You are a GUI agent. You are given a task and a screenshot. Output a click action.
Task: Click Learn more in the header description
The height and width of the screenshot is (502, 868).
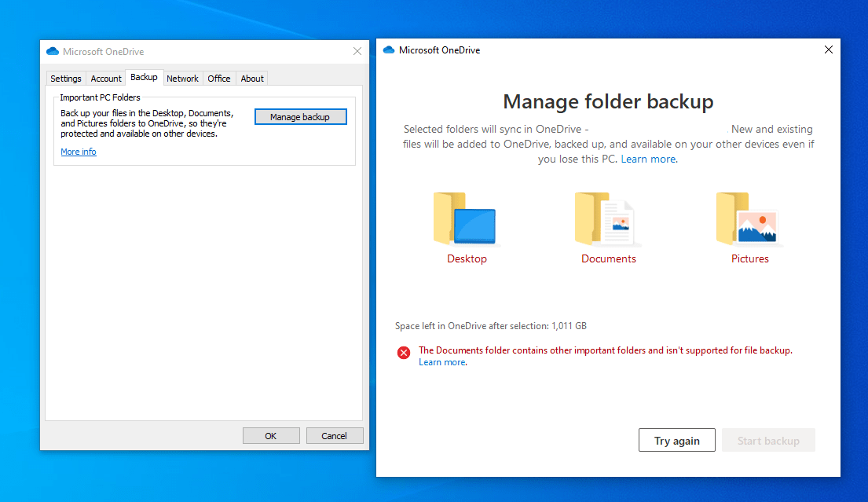(648, 158)
